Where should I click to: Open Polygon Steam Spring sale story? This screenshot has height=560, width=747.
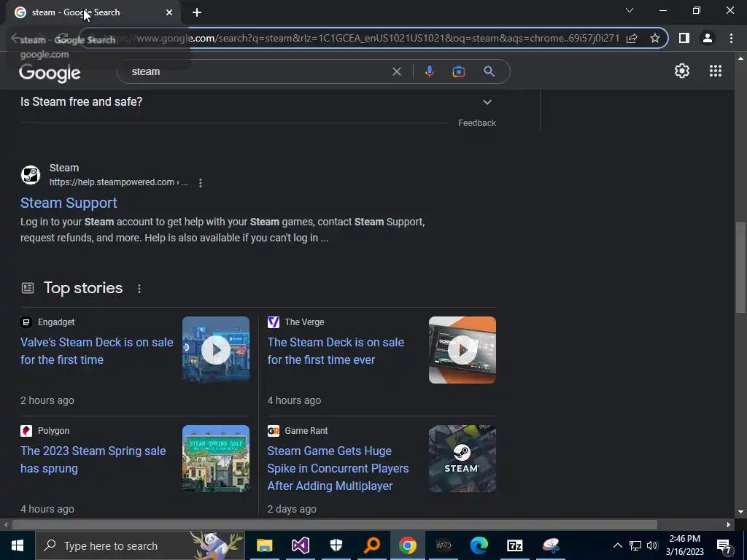[93, 459]
